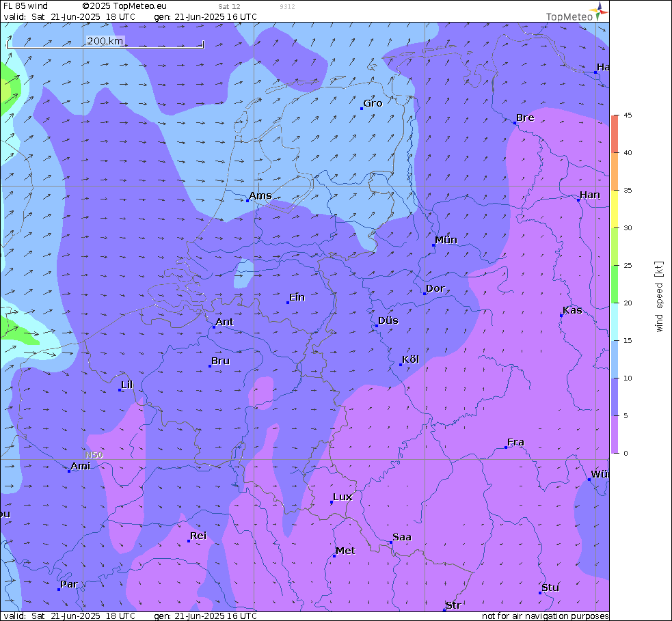Click the "Rei" city label
Image resolution: width=672 pixels, height=621 pixels.
tap(198, 536)
